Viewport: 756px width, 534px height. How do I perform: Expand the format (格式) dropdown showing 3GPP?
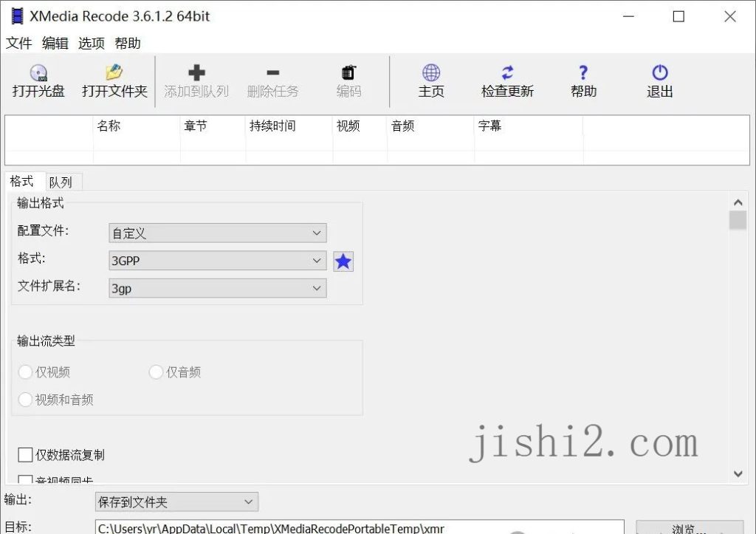point(218,261)
